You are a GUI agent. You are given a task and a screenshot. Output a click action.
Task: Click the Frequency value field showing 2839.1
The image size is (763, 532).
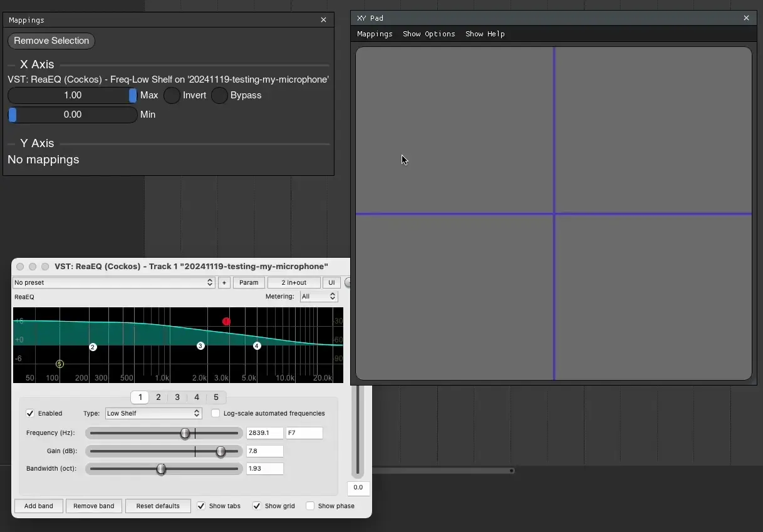coord(264,432)
